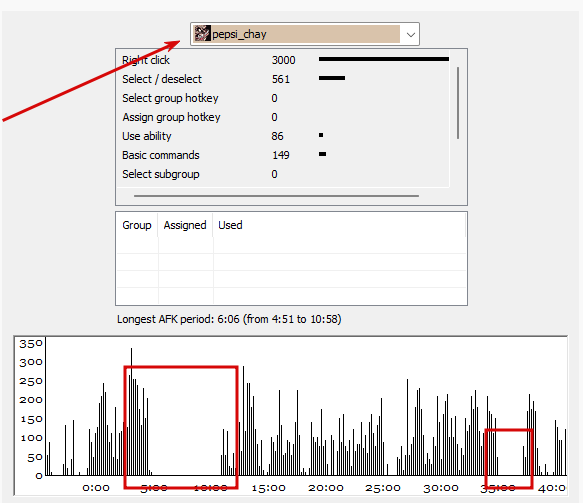Click the Use ability count 86
583x503 pixels.
(277, 136)
